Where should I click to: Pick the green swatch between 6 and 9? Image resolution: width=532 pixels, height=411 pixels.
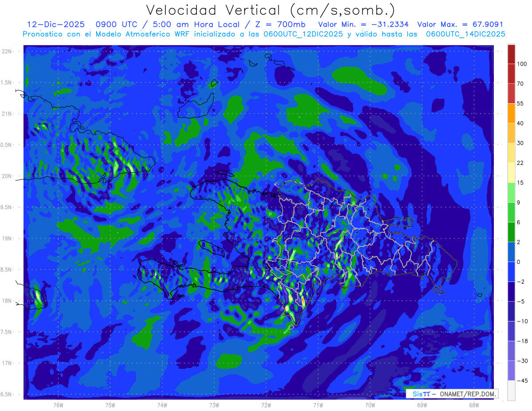click(x=511, y=212)
